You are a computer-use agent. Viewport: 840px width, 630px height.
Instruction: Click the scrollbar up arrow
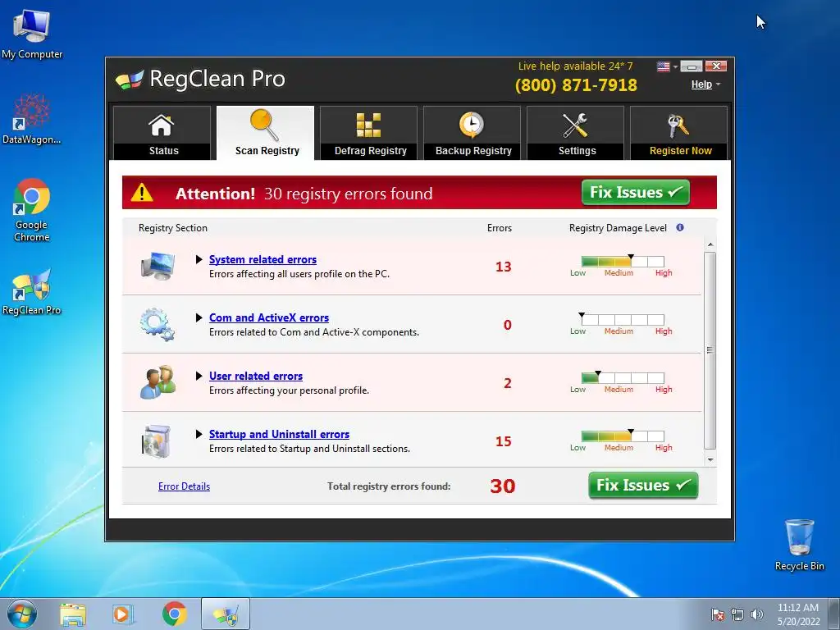click(710, 244)
